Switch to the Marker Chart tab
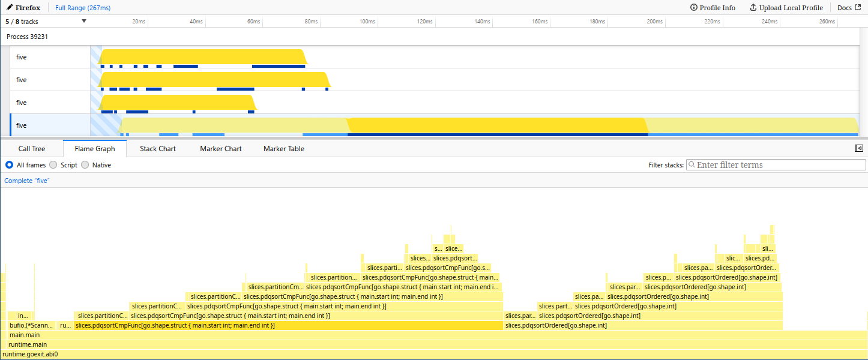Screen dimensions: 868x360 (221, 148)
